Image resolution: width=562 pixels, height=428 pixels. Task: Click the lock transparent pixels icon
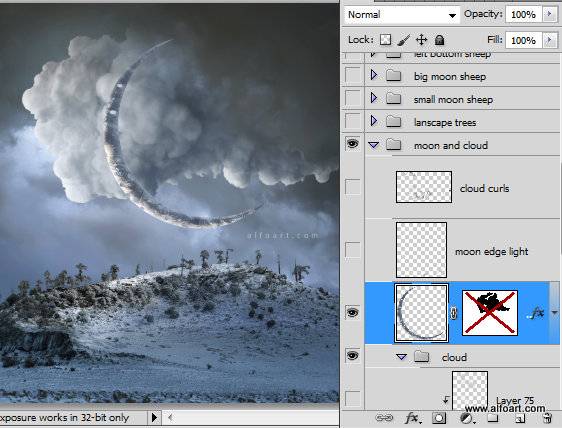click(385, 40)
